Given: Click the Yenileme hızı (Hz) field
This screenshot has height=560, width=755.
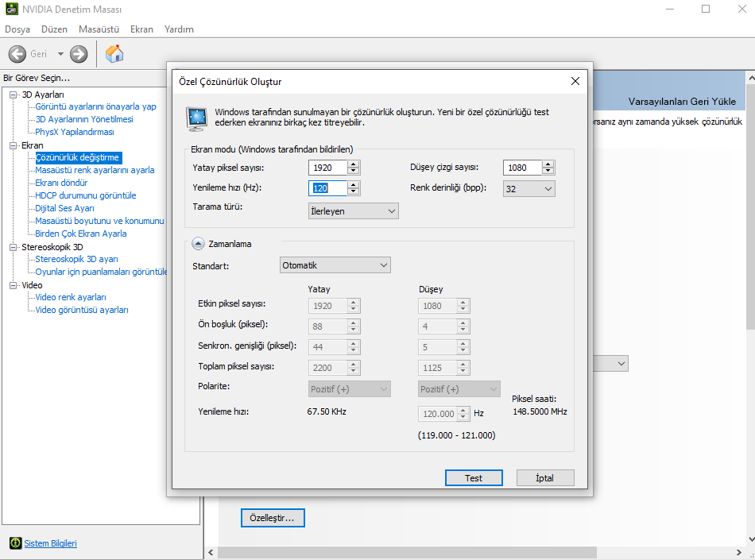Looking at the screenshot, I should tap(328, 188).
